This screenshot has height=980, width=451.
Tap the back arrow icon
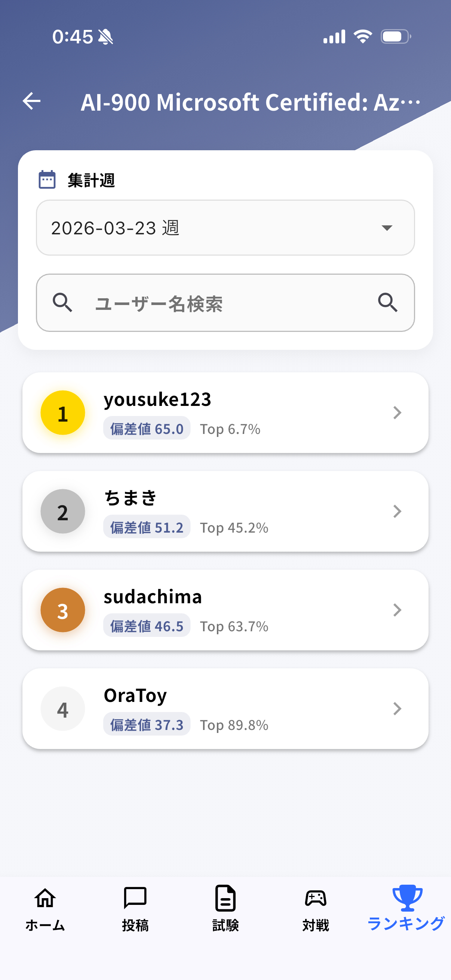(31, 101)
